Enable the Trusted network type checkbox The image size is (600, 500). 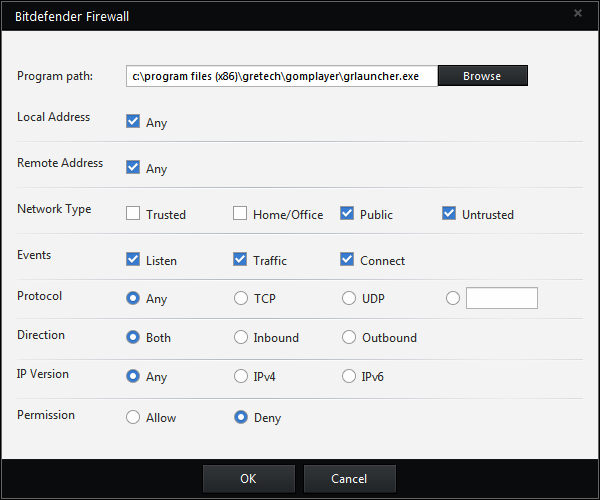coord(133,213)
